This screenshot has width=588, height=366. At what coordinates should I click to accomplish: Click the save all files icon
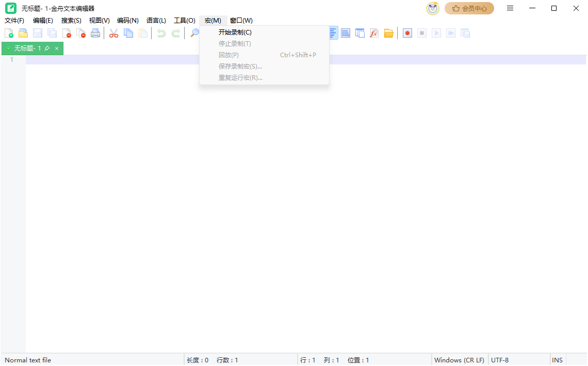[x=52, y=33]
